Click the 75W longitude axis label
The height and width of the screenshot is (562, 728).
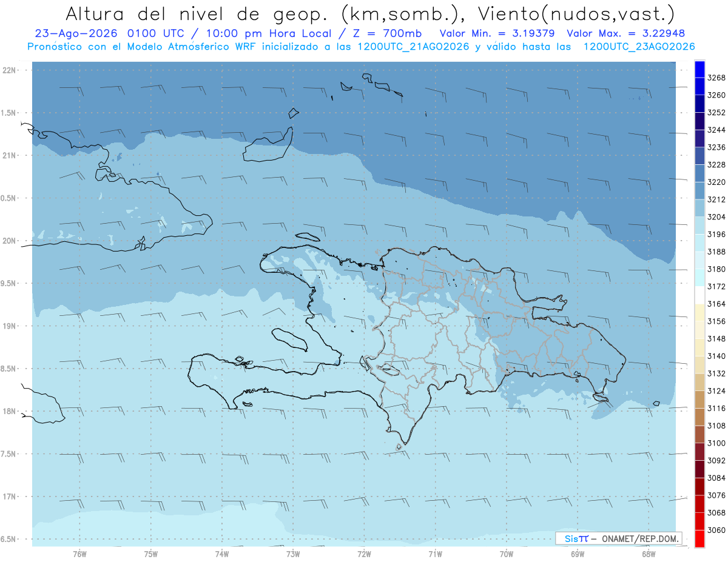tap(151, 553)
